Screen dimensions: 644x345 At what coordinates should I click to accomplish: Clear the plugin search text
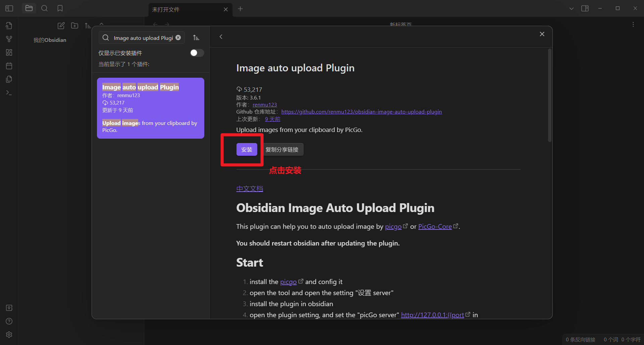(178, 38)
